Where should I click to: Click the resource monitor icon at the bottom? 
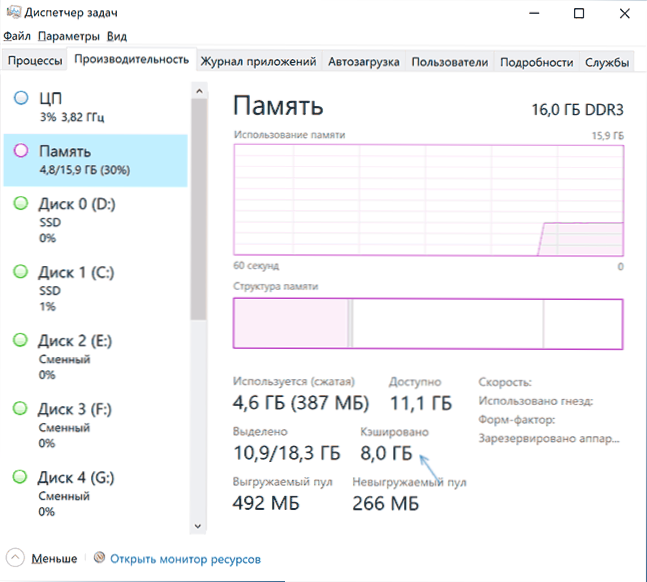coord(99,557)
